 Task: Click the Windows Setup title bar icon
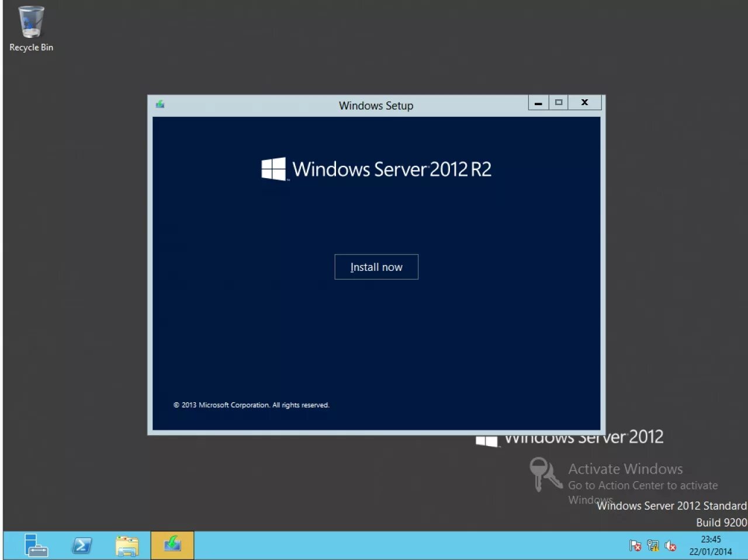[x=160, y=105]
